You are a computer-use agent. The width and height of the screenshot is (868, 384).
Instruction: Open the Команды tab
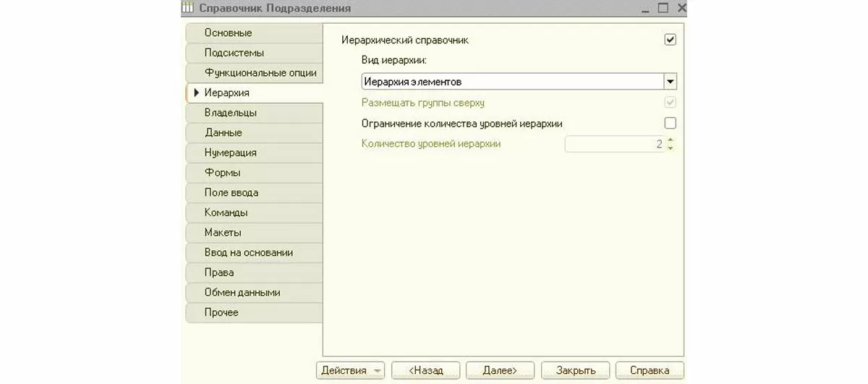pyautogui.click(x=254, y=213)
